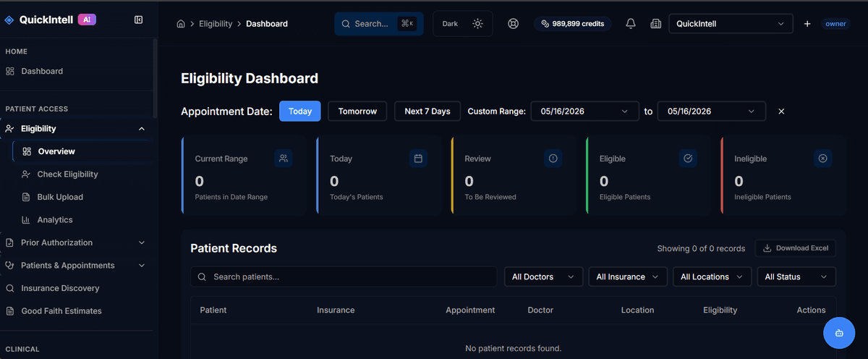Click the Download Excel button
The height and width of the screenshot is (359, 868).
796,248
